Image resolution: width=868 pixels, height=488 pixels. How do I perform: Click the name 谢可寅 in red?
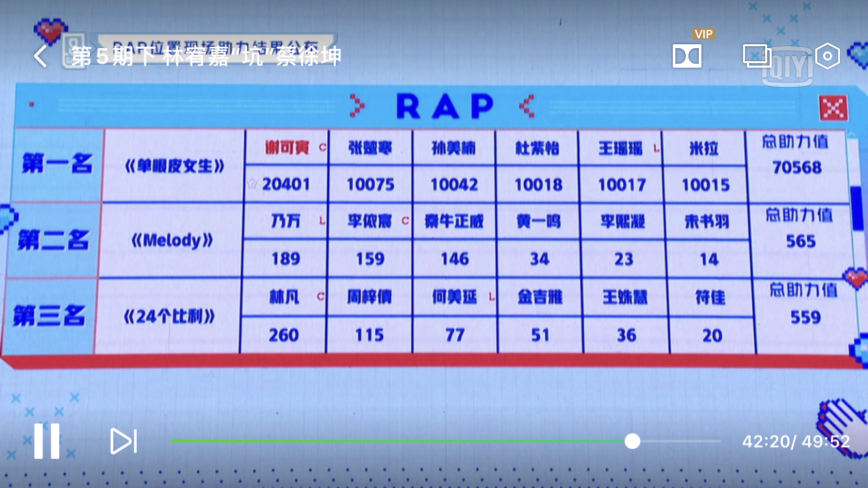286,148
